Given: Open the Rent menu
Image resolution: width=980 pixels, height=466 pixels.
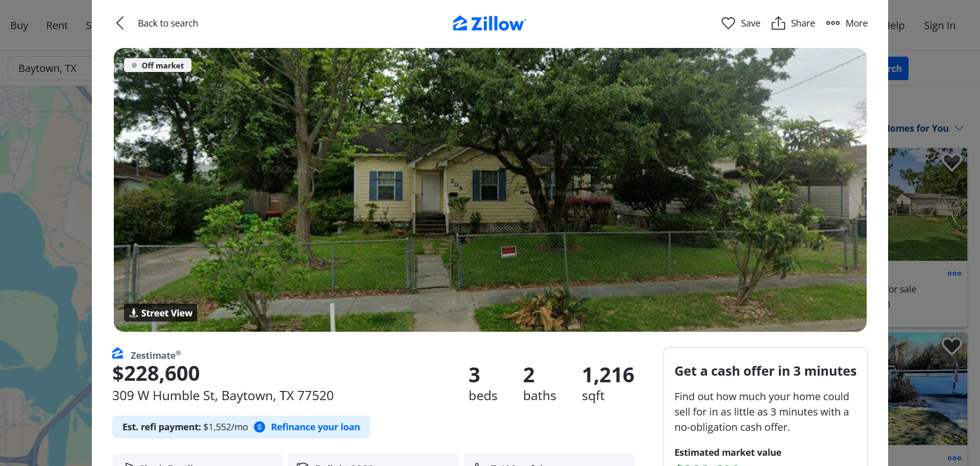Looking at the screenshot, I should tap(57, 26).
